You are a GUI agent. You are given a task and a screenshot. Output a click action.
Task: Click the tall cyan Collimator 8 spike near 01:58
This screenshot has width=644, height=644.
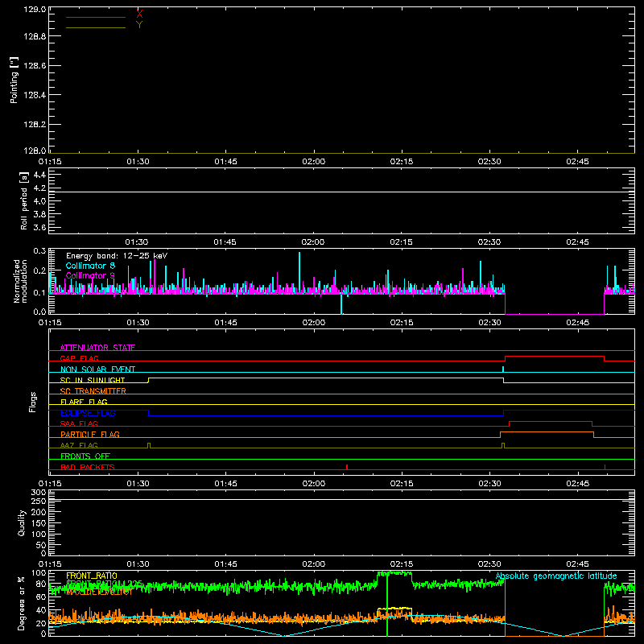click(x=299, y=271)
